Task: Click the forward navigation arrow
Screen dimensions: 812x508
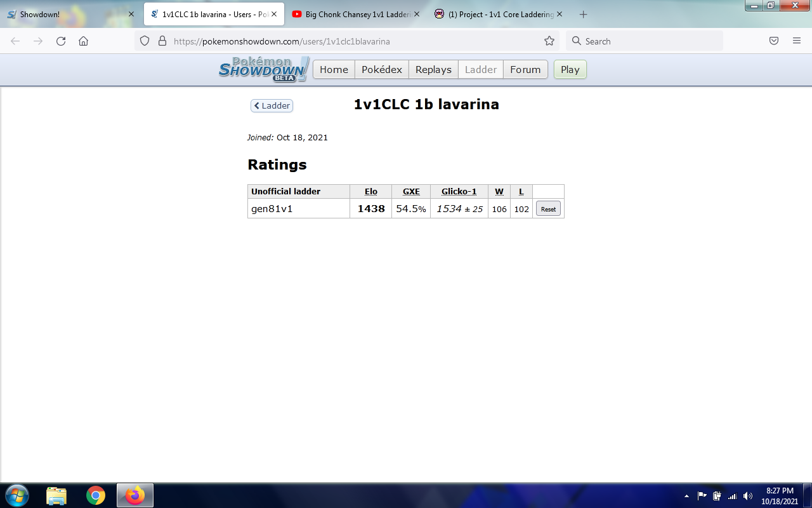Action: point(38,41)
